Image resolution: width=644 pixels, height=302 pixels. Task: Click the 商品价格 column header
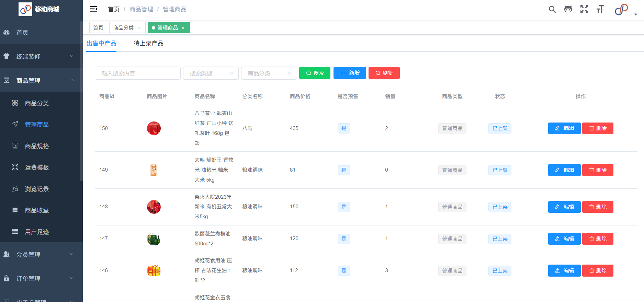tap(300, 96)
